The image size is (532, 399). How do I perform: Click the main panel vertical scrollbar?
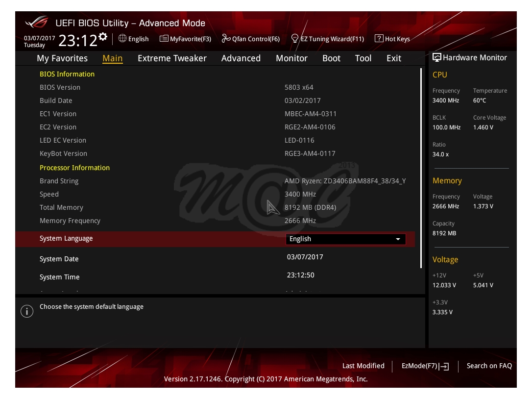(x=421, y=168)
